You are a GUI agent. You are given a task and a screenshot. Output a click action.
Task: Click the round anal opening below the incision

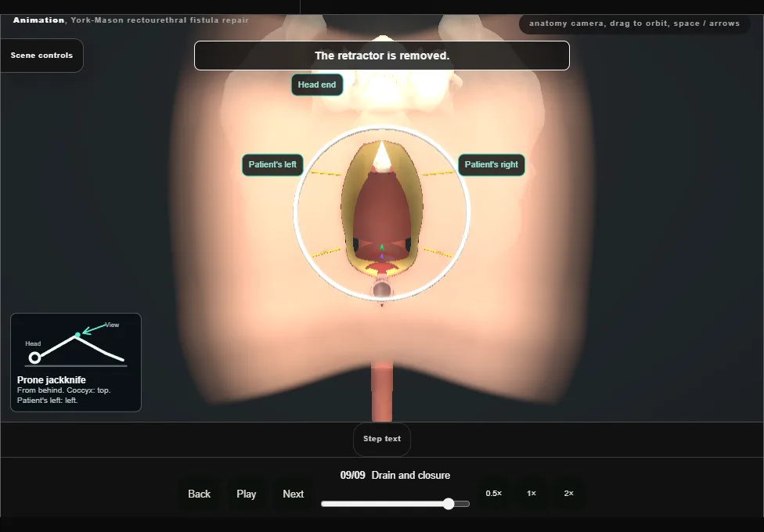(381, 290)
